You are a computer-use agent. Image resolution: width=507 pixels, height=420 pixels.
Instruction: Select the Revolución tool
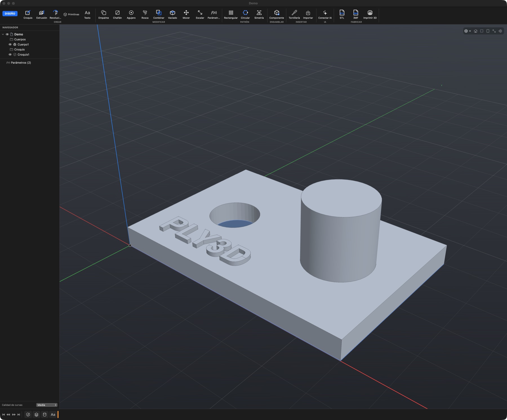pos(55,15)
